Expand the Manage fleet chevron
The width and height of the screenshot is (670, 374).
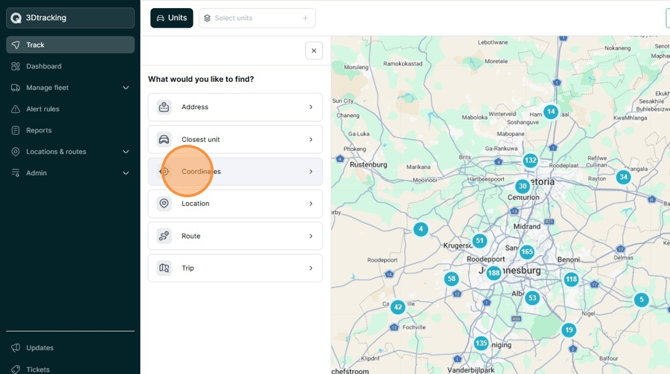coord(126,88)
